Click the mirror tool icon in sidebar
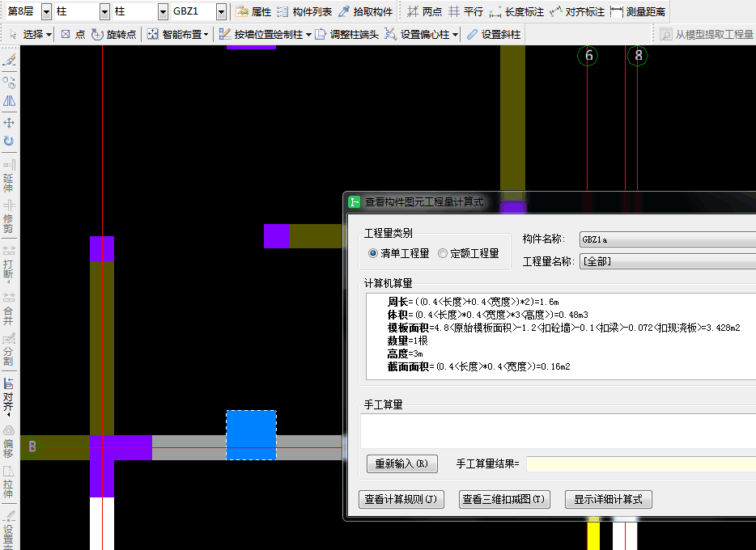 pos(9,101)
